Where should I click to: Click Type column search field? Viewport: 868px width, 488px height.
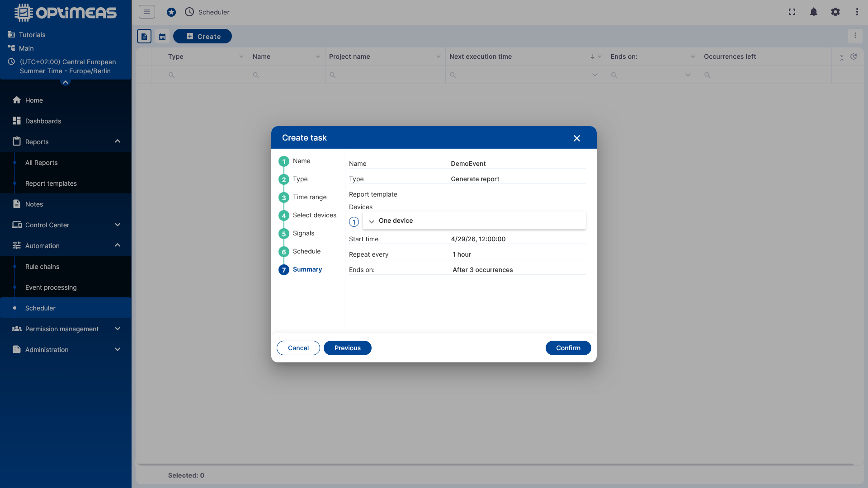[x=200, y=75]
